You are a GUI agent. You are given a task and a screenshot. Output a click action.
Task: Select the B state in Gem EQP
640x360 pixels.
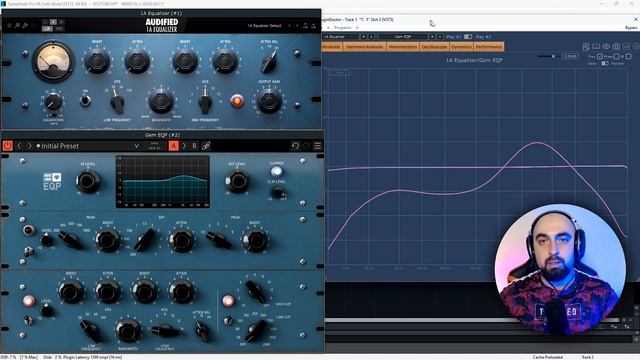point(194,146)
